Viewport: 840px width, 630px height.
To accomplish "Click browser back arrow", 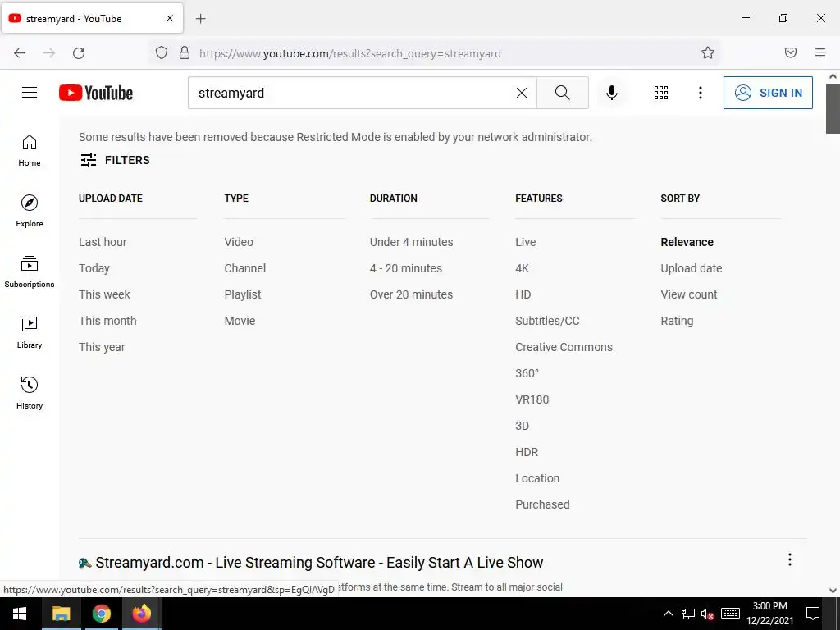I will tap(20, 53).
